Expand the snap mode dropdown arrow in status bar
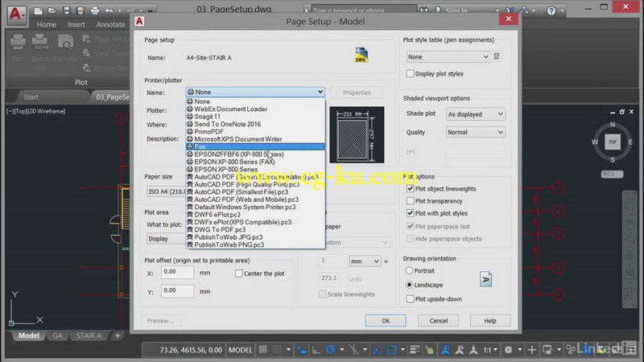Image resolution: width=644 pixels, height=362 pixels. [x=288, y=350]
